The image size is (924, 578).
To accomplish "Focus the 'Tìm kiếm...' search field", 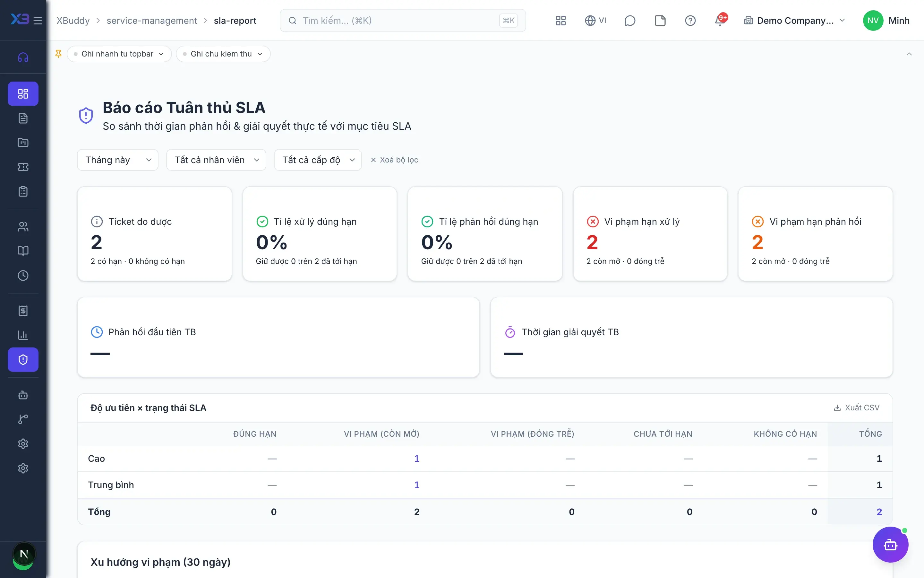I will click(403, 21).
